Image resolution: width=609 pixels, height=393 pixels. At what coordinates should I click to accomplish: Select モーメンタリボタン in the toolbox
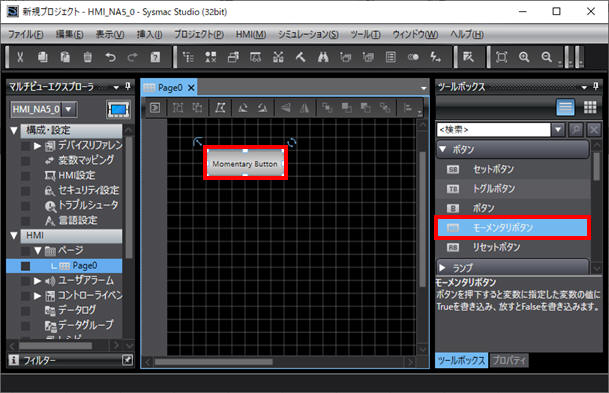pos(512,228)
